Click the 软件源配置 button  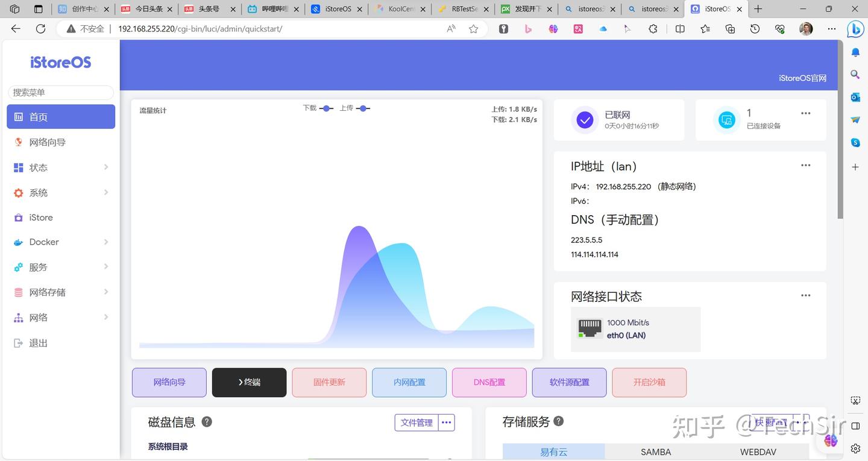coord(569,383)
